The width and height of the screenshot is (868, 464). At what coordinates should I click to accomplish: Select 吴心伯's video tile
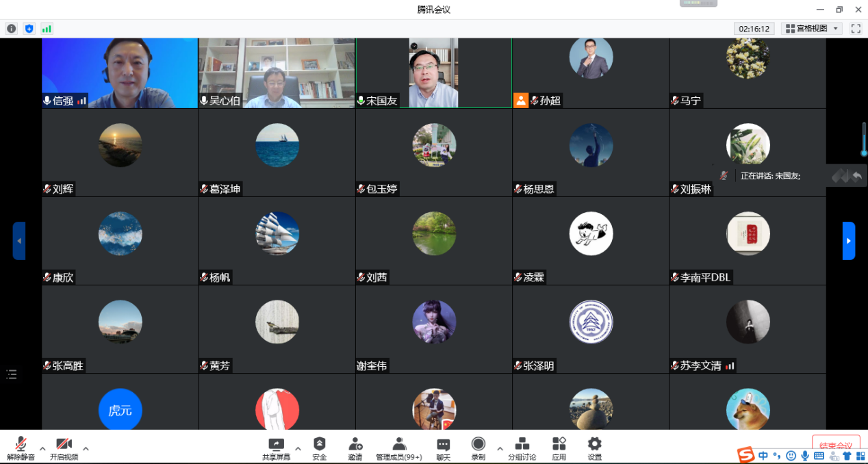(x=277, y=73)
